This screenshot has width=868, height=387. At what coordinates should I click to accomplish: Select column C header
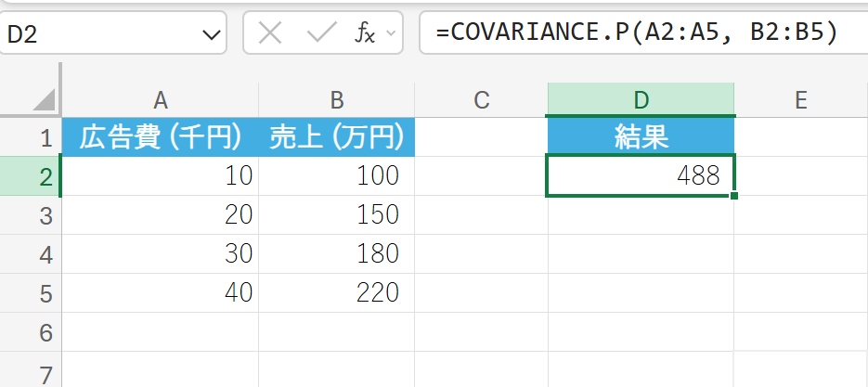(x=481, y=100)
